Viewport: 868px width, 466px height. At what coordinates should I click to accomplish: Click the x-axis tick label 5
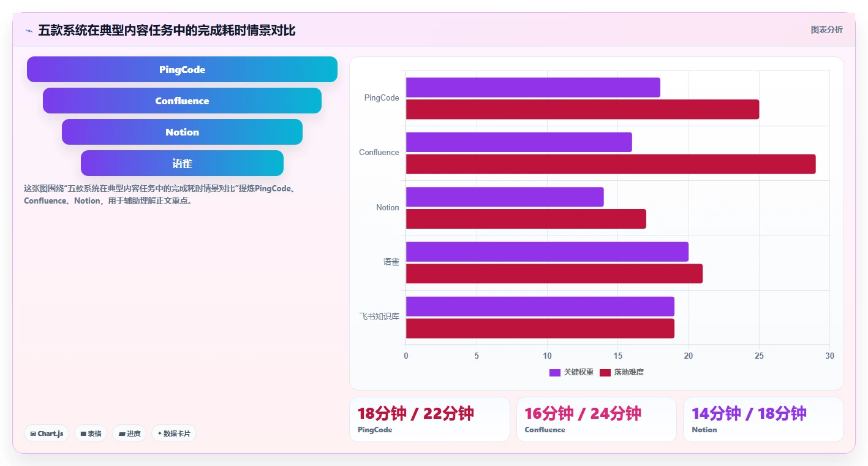[477, 356]
